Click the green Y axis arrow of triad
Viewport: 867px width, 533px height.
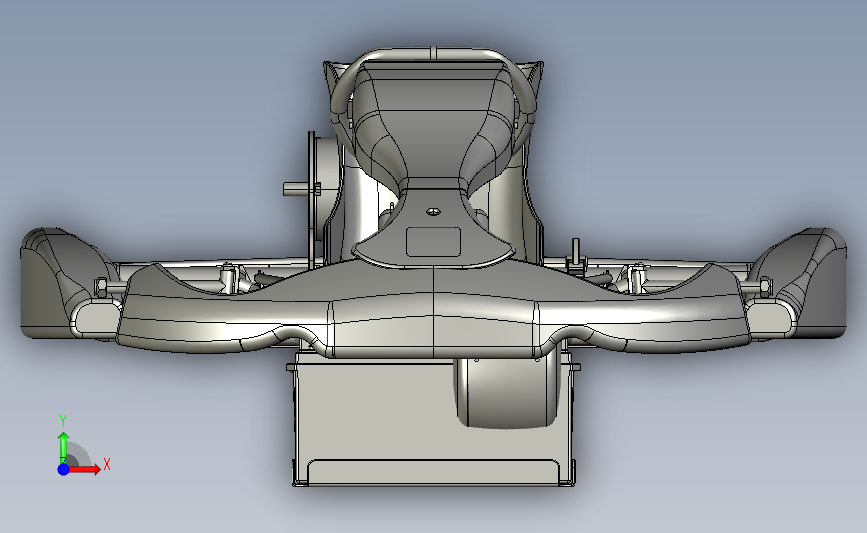tap(64, 448)
